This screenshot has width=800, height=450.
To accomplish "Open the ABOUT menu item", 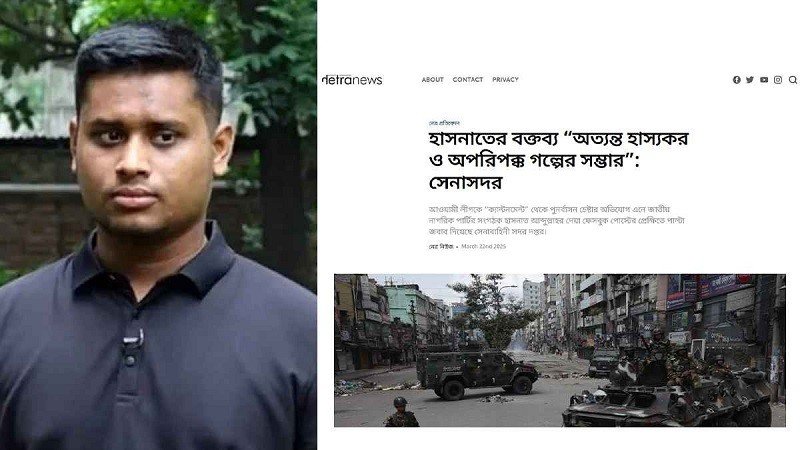I will (432, 80).
